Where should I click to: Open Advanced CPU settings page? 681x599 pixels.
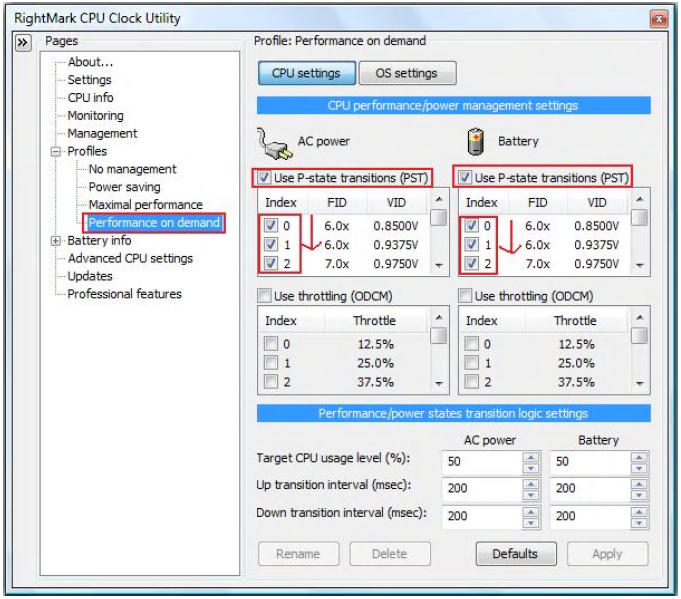click(x=130, y=258)
